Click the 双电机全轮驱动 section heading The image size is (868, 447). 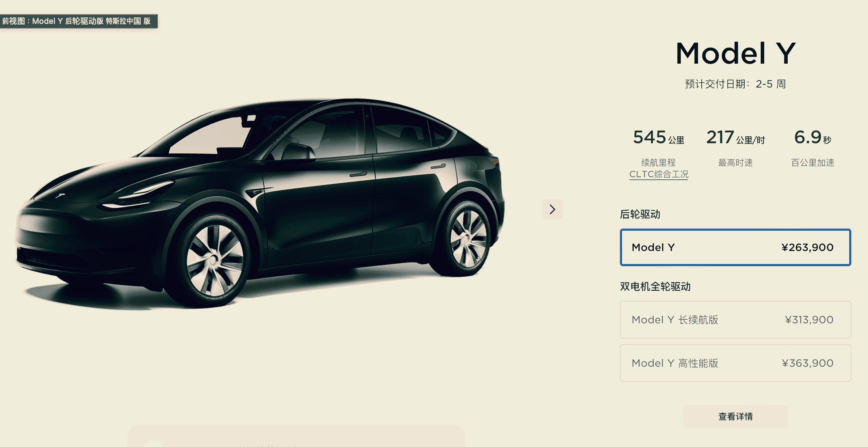pyautogui.click(x=655, y=287)
